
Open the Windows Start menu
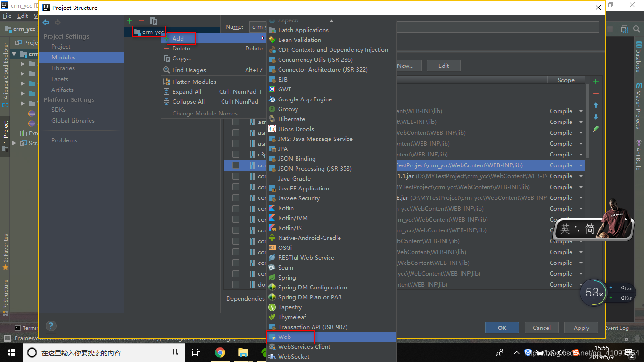point(11,352)
